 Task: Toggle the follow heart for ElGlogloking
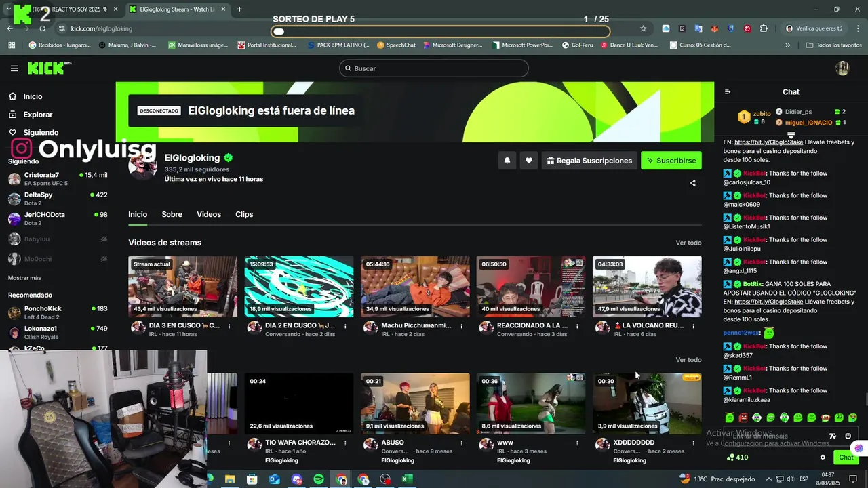coord(529,161)
